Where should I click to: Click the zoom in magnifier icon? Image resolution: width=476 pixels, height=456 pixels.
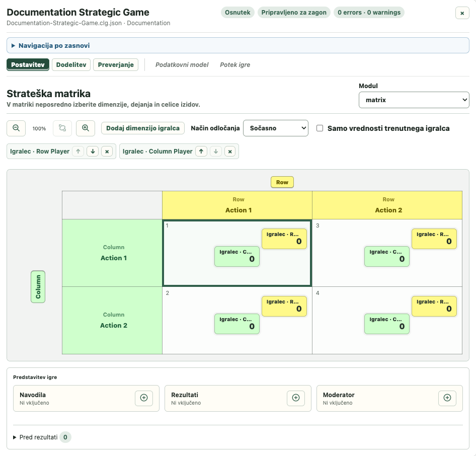pos(86,128)
